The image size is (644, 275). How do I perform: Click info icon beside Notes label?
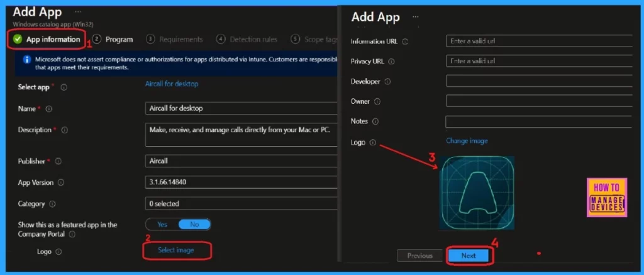(375, 121)
